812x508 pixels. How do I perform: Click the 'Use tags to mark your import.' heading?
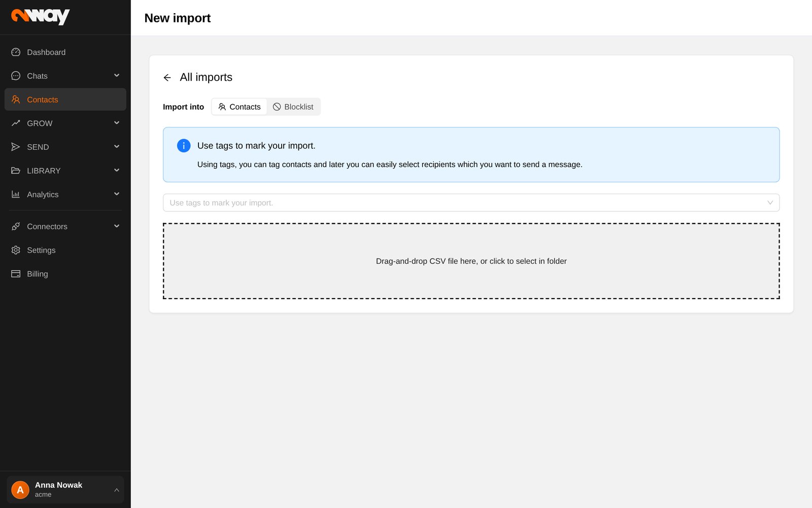pyautogui.click(x=256, y=146)
